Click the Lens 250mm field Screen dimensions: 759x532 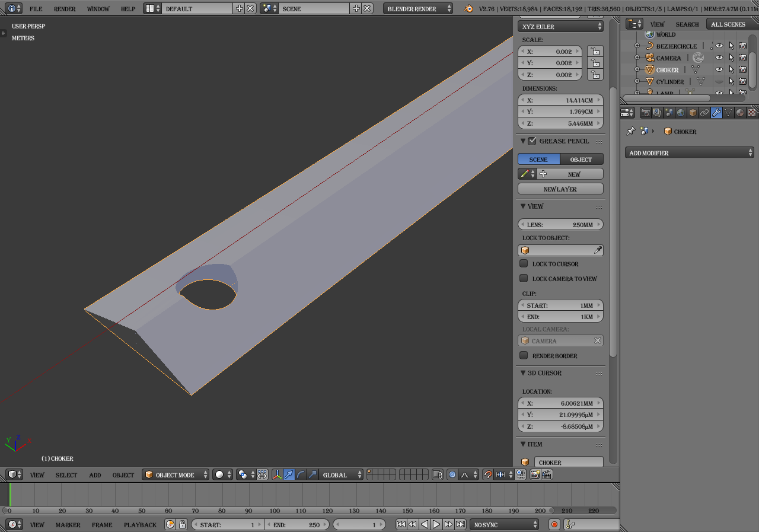click(560, 224)
